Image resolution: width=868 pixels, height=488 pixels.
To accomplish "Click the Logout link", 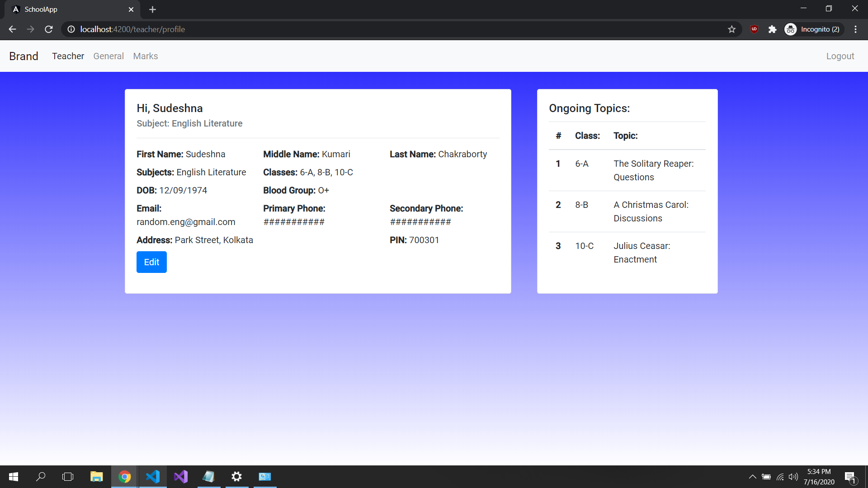I will coord(840,56).
